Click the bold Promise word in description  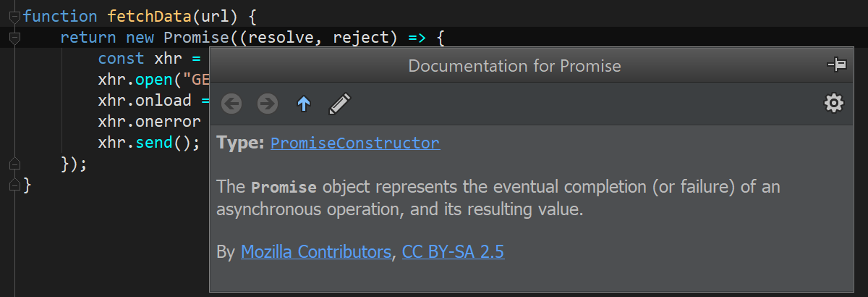pos(284,187)
